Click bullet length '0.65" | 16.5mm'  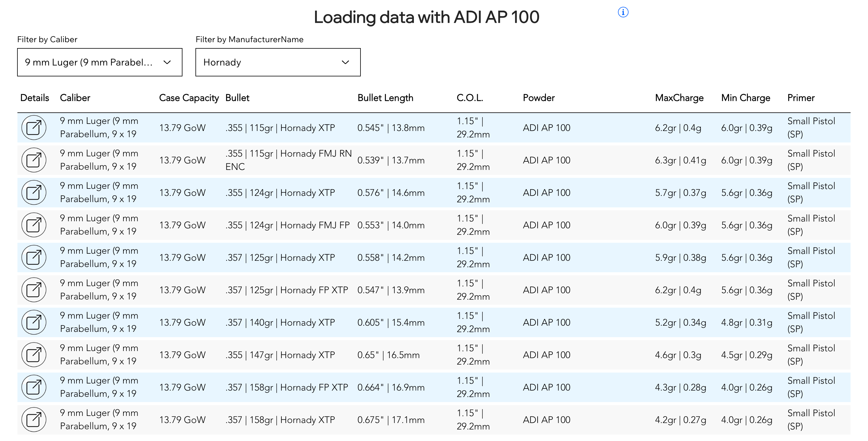pyautogui.click(x=389, y=355)
